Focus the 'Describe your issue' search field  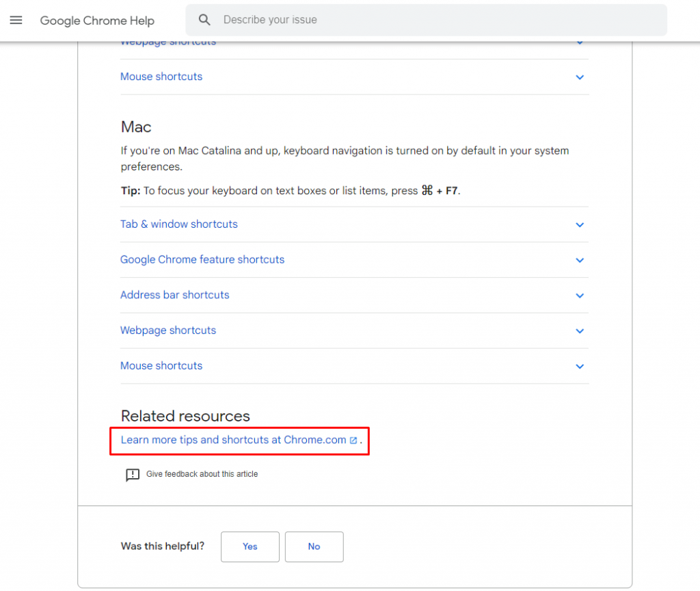(426, 20)
